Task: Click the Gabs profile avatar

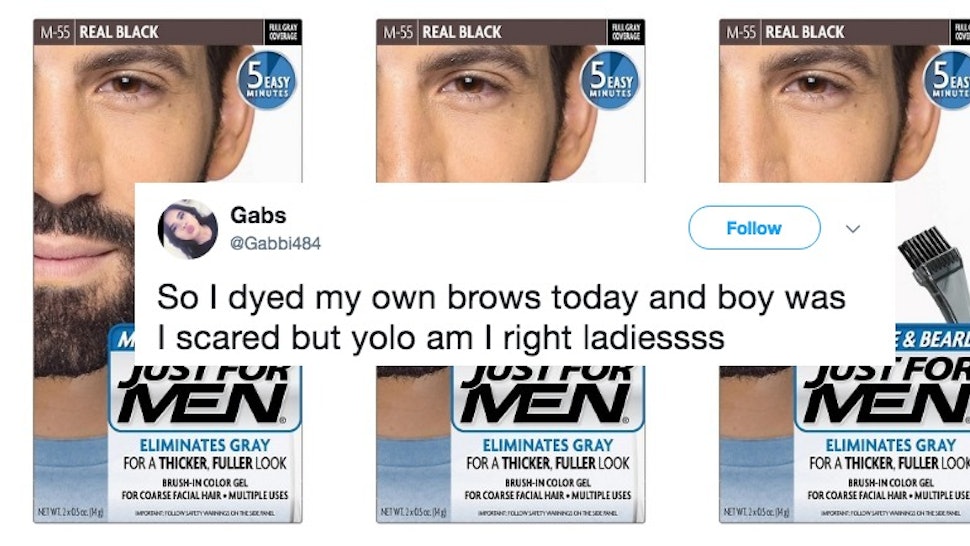Action: [x=187, y=229]
